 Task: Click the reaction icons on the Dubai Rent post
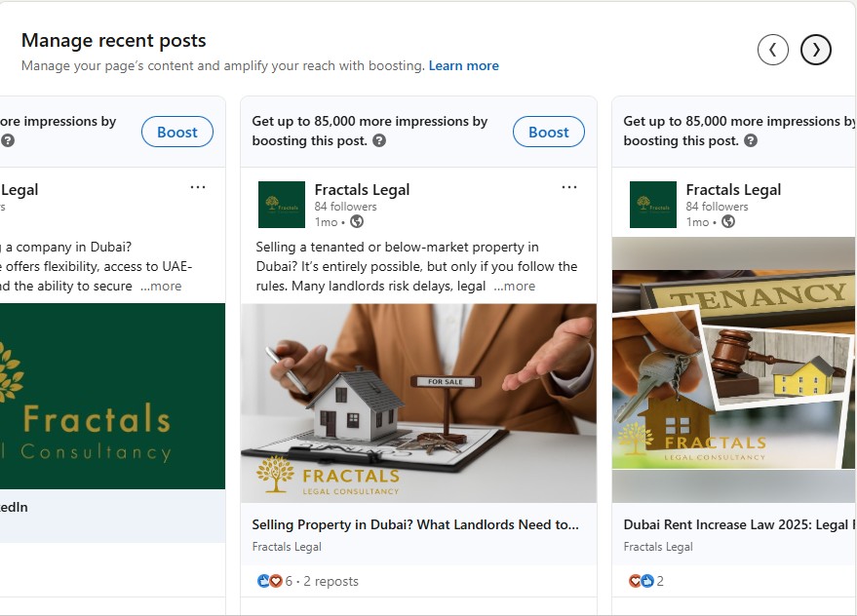point(641,581)
